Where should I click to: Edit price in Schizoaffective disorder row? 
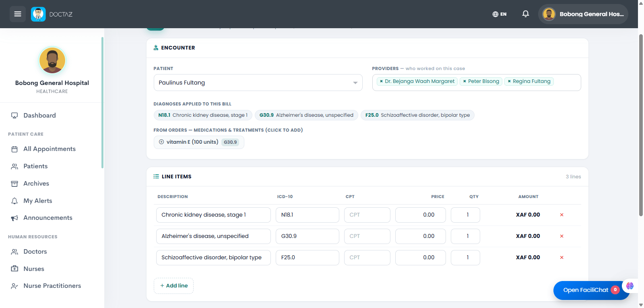coord(421,258)
